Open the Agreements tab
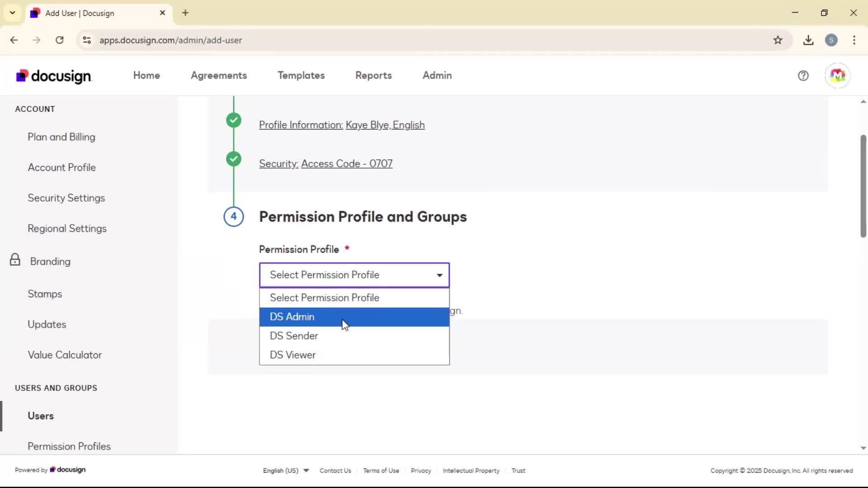The height and width of the screenshot is (488, 868). point(219,75)
